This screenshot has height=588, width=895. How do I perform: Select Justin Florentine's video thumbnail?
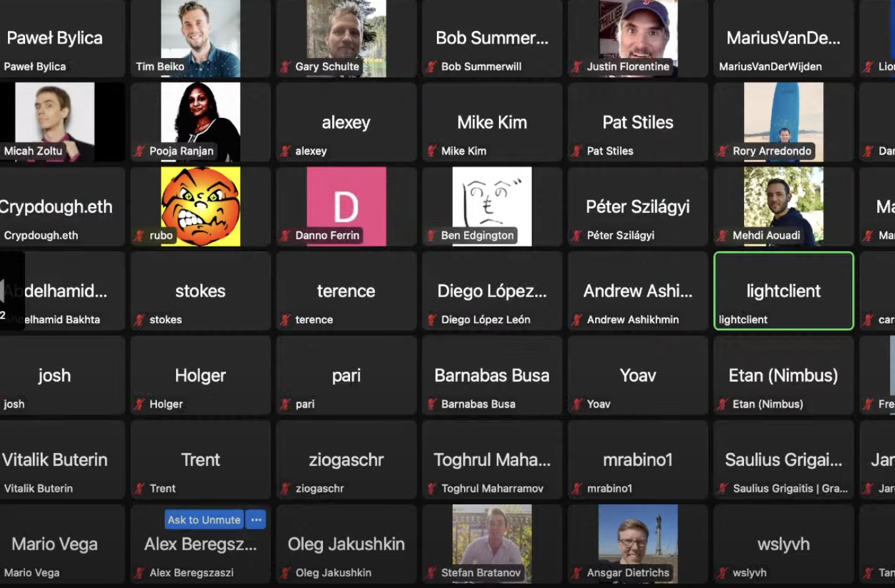click(638, 38)
